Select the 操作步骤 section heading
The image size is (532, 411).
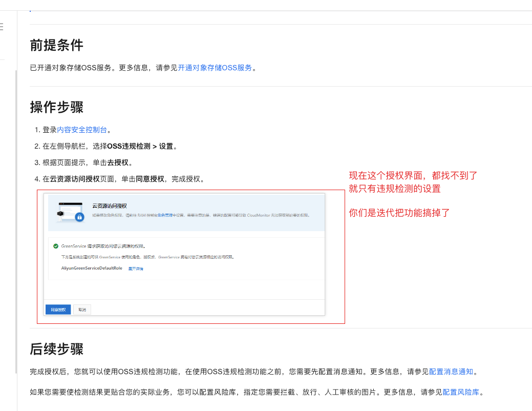56,107
